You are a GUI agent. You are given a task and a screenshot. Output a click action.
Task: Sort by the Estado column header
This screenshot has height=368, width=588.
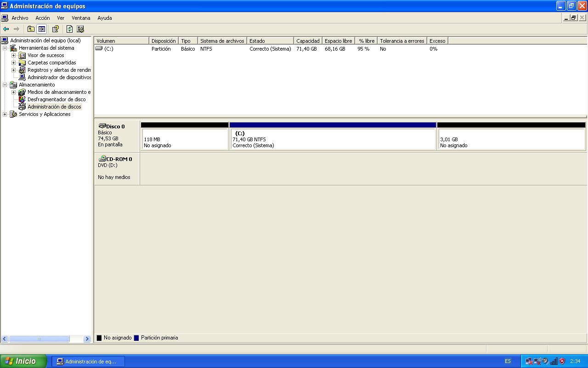pyautogui.click(x=270, y=41)
